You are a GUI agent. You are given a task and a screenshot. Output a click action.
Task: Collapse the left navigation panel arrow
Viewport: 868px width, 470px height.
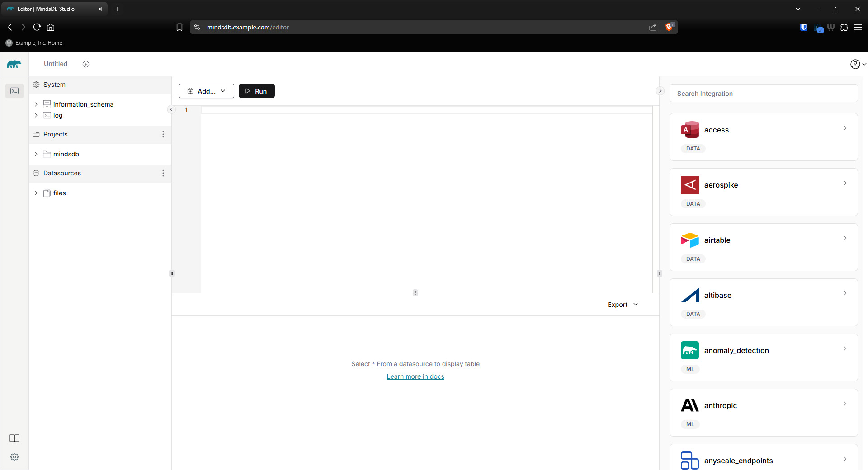(x=171, y=109)
